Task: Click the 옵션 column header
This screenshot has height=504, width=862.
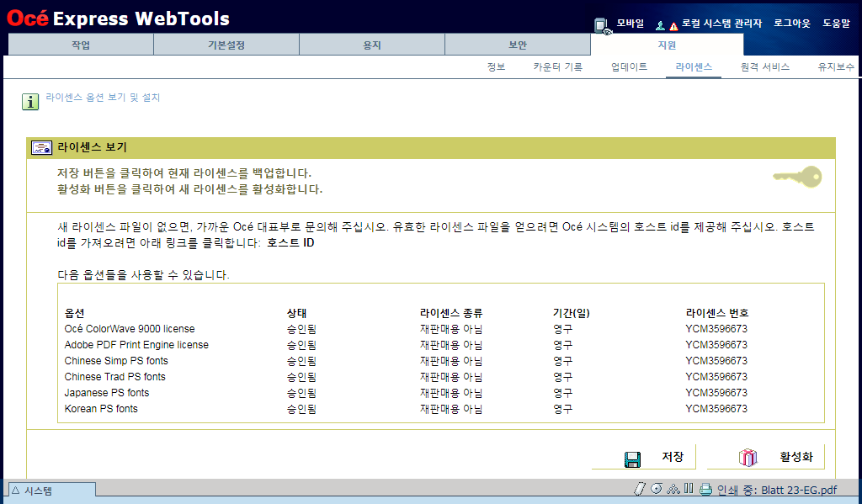Action: [74, 313]
